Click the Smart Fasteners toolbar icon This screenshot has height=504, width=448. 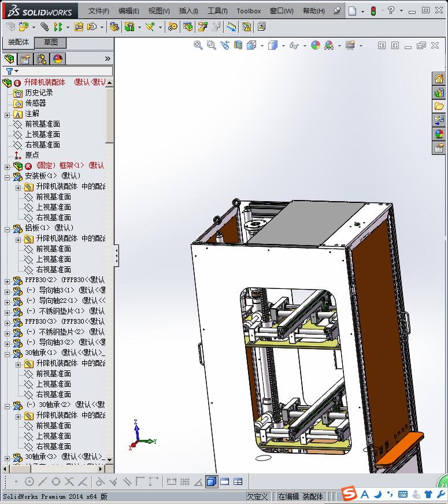79,27
